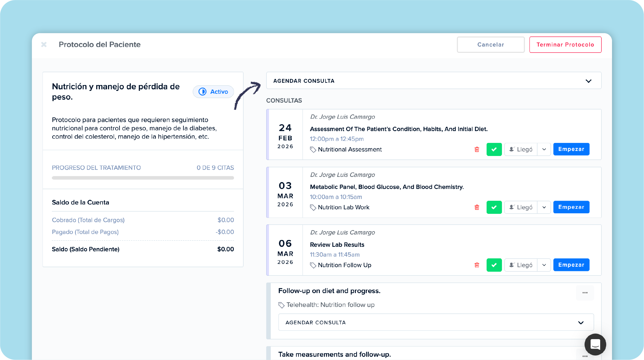
Task: Delete the 24 FEB Nutritional Assessment appointment
Action: 477,149
